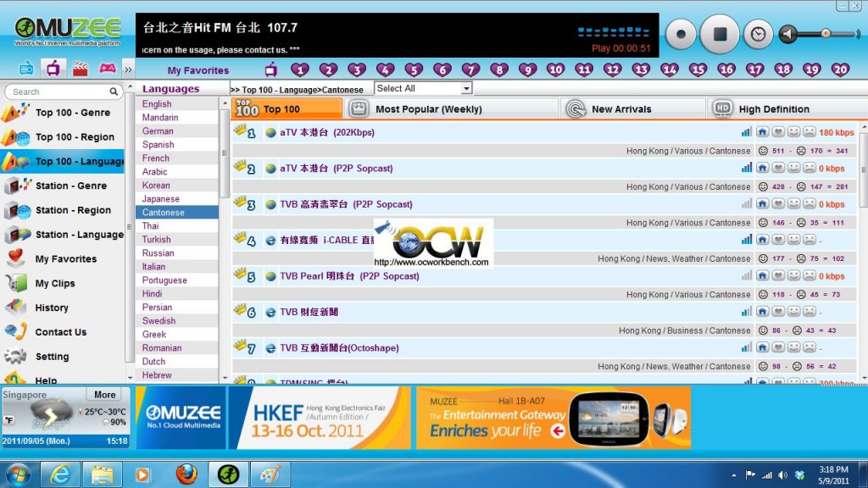The width and height of the screenshot is (868, 488).
Task: Select Thai in Languages list
Action: coord(177,225)
